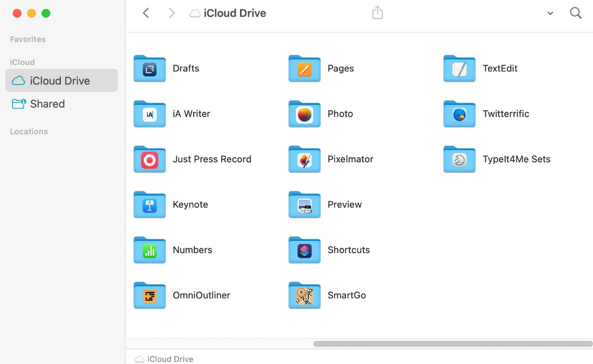Screen dimensions: 593x364
Task: Open the toolbar overflow chevron dropdown
Action: coord(550,13)
